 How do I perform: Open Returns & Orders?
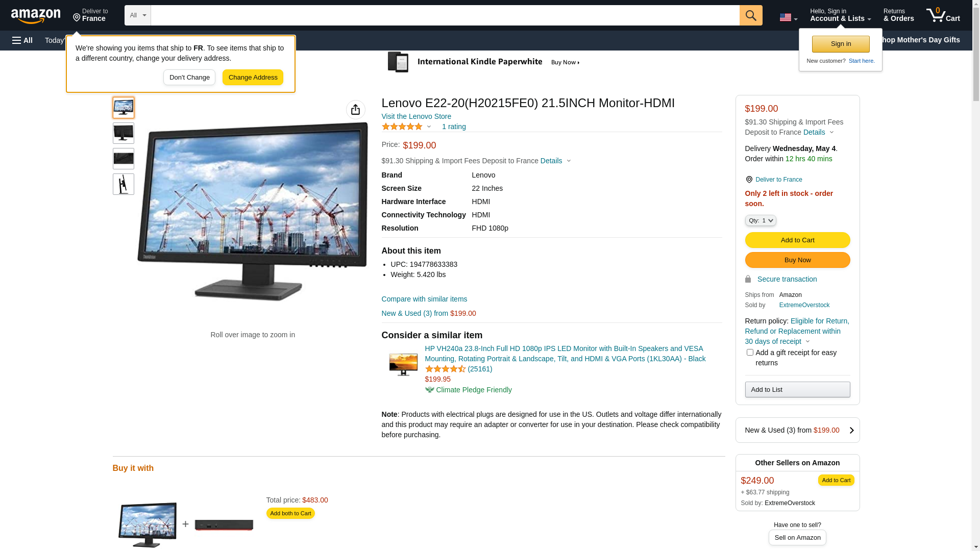[898, 15]
